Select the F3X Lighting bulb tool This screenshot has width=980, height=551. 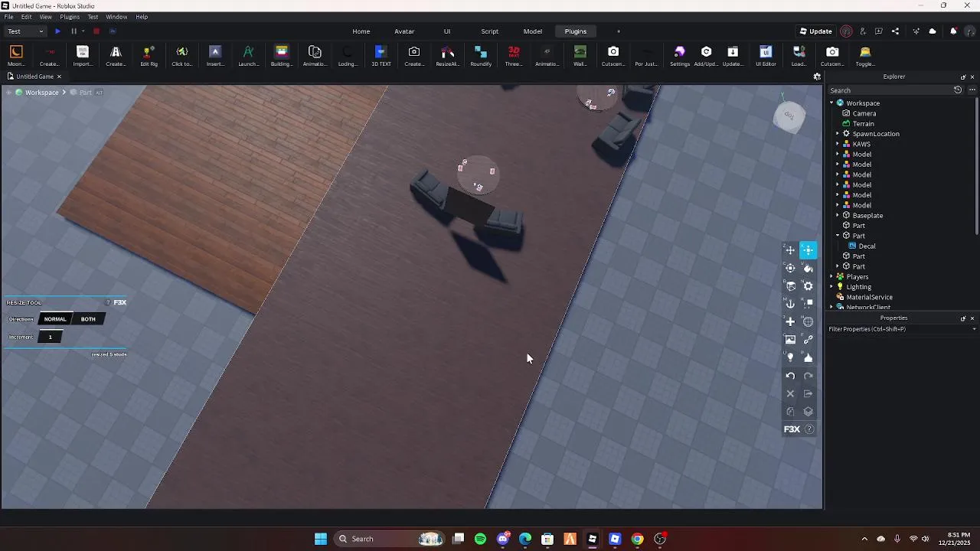click(x=790, y=357)
